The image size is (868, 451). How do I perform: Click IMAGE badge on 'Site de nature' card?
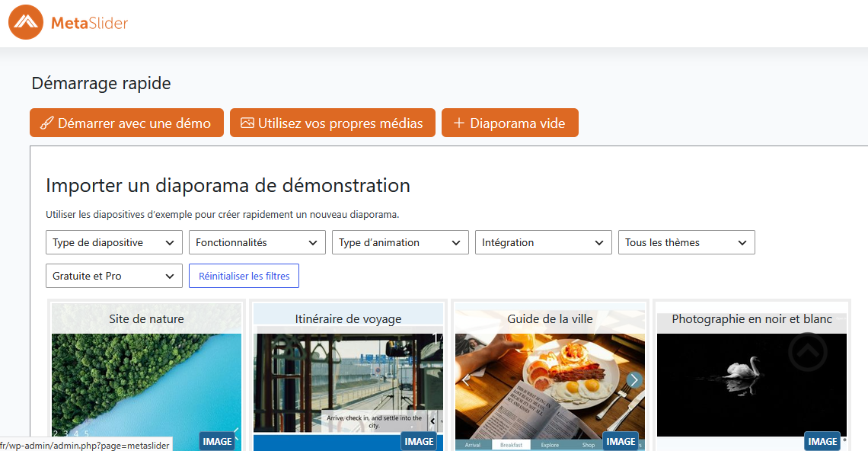(217, 442)
